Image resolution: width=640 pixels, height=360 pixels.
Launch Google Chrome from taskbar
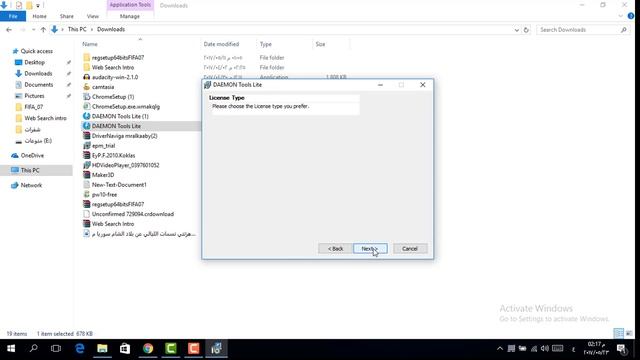(148, 349)
